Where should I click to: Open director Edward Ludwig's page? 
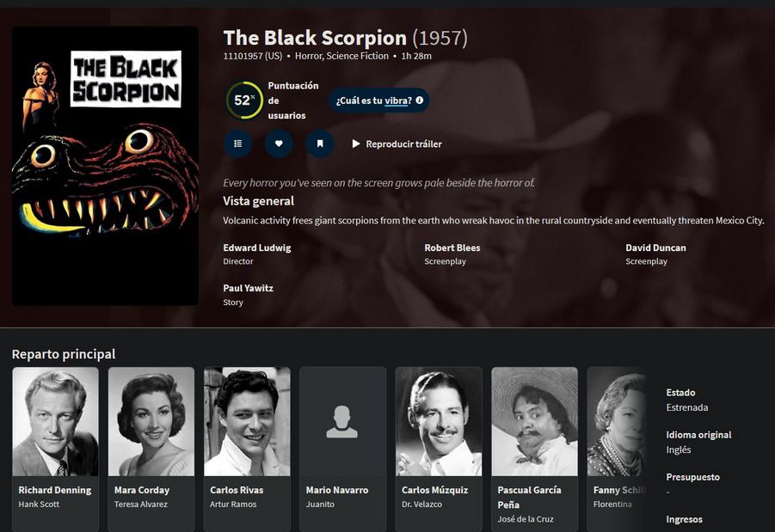257,248
